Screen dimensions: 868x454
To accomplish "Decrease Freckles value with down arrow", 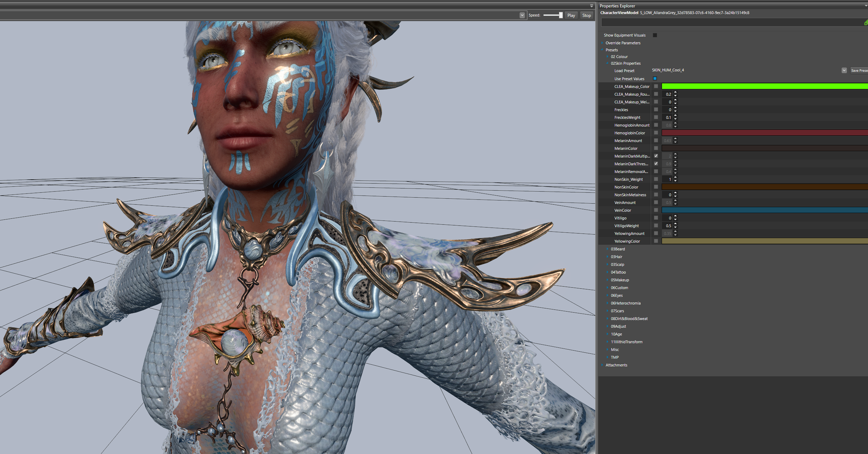I will pyautogui.click(x=675, y=111).
